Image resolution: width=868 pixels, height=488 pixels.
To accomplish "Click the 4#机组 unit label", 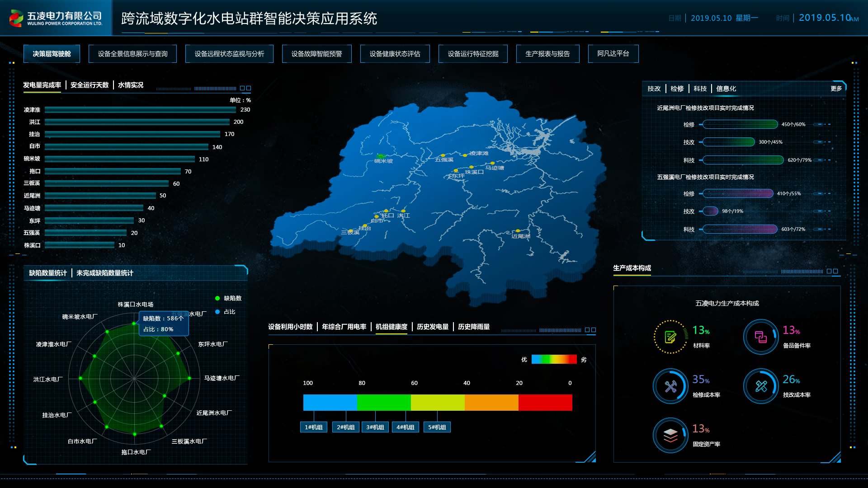I will point(406,427).
